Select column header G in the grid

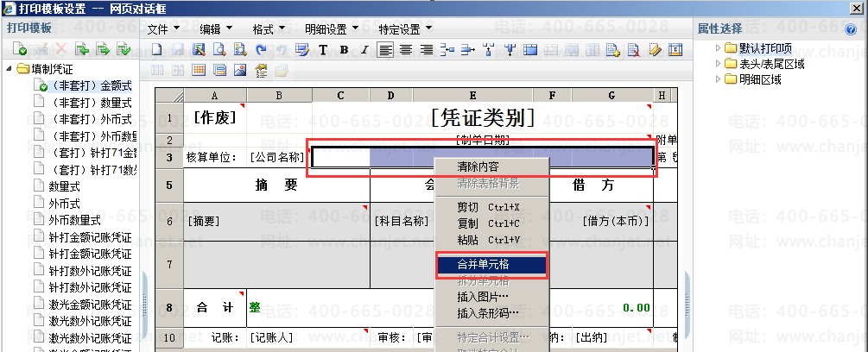pyautogui.click(x=611, y=95)
